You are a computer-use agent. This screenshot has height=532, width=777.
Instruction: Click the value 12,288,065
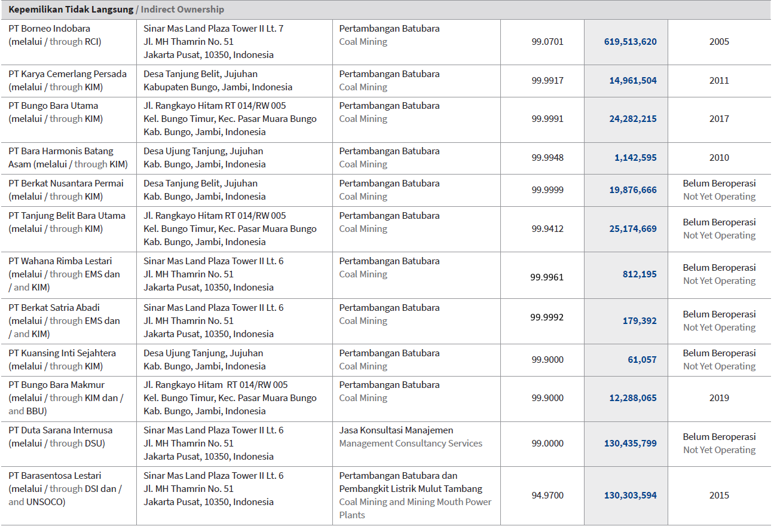click(633, 398)
